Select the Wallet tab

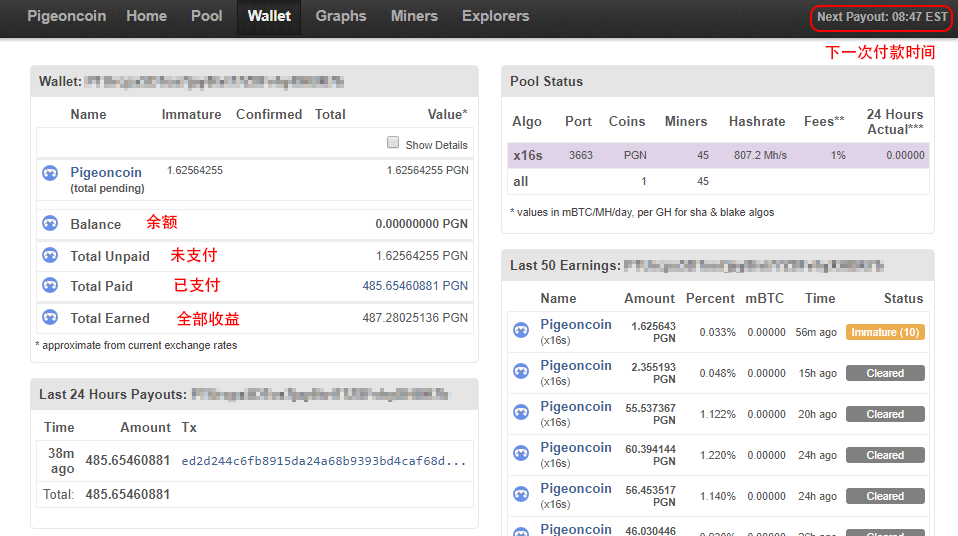[269, 17]
